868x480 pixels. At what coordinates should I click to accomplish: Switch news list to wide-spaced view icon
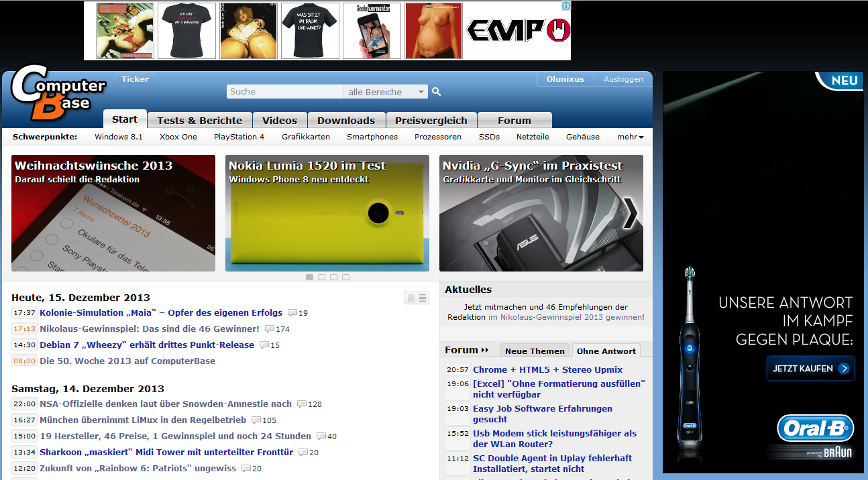(411, 298)
